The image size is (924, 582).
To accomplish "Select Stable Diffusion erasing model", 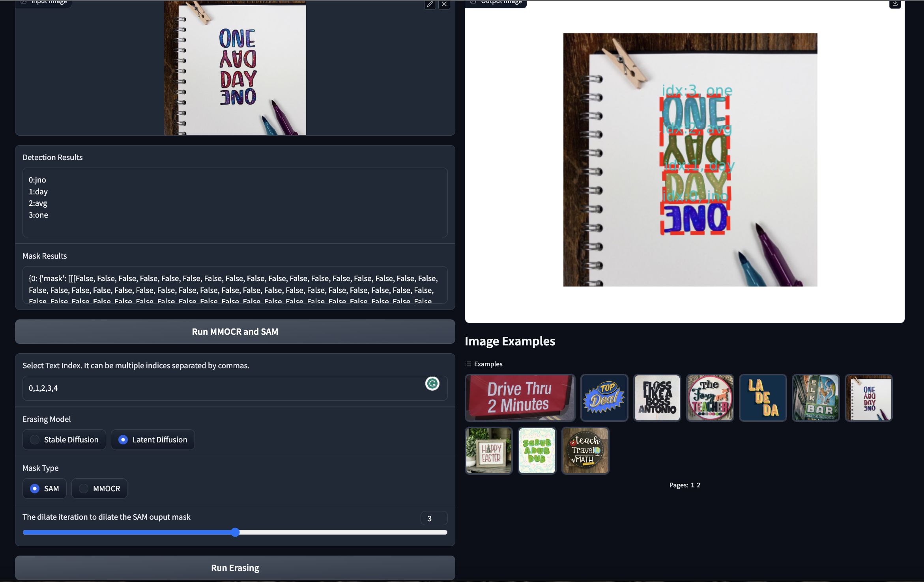I will coord(64,440).
